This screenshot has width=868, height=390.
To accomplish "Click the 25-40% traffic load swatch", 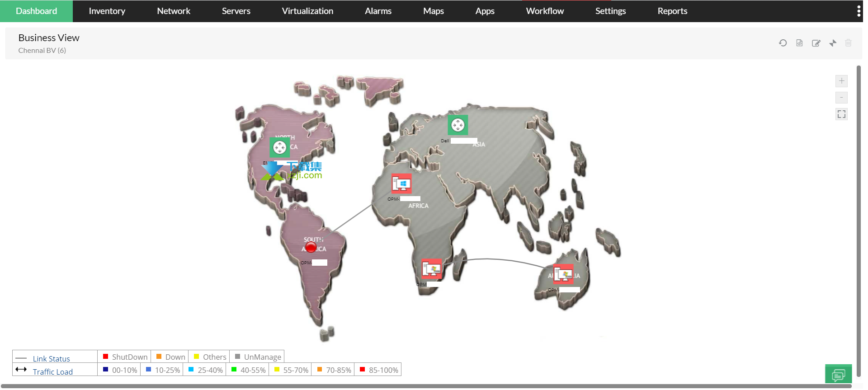I will pos(191,369).
